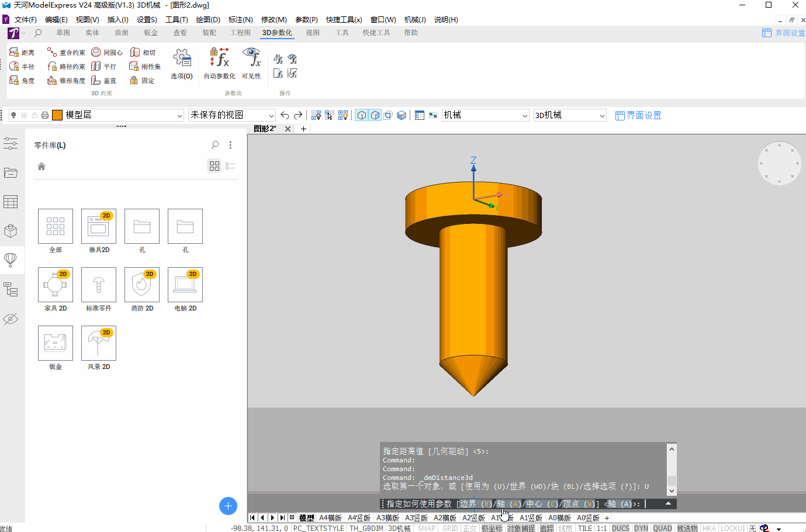Select the 角度 angle constraint tool
The height and width of the screenshot is (532, 806).
22,81
